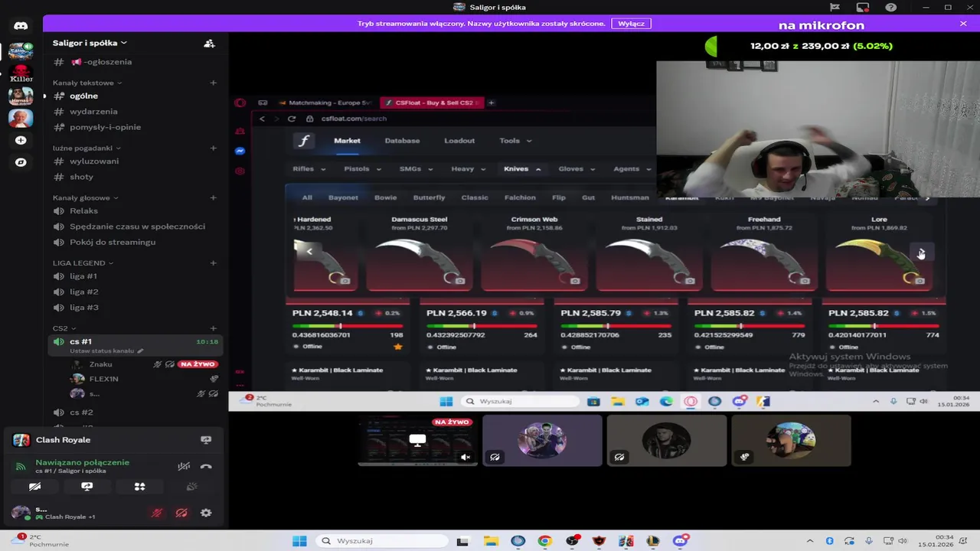
Task: Open the Killer server icon
Action: (x=21, y=74)
